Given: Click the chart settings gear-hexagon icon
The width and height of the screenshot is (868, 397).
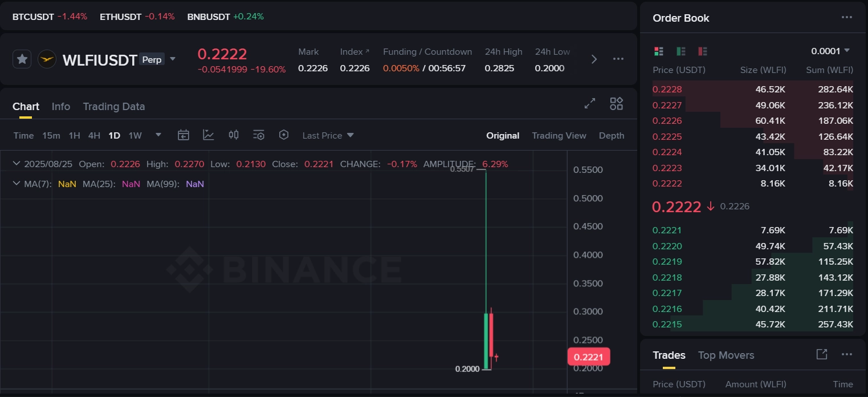Looking at the screenshot, I should point(284,135).
